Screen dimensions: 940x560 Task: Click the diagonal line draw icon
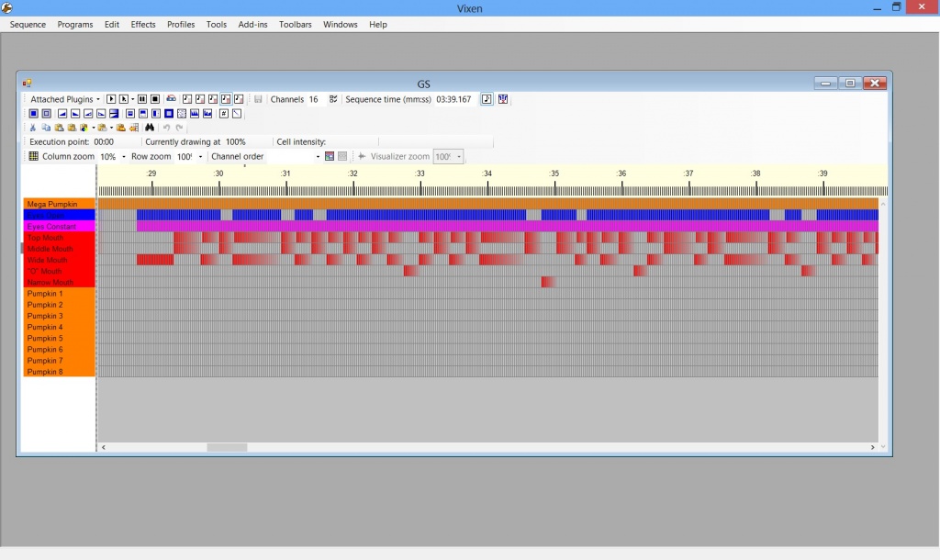pos(237,113)
